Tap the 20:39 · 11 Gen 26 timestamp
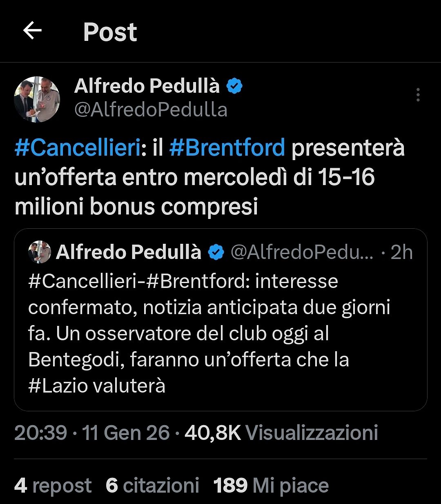Viewport: 441px width, 504px height. pyautogui.click(x=92, y=433)
